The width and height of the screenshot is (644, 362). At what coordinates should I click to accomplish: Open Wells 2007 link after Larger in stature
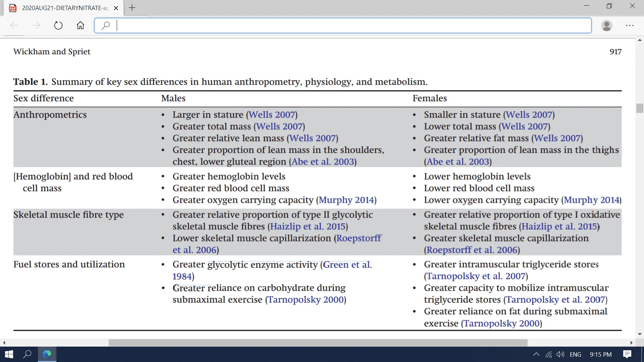click(272, 115)
